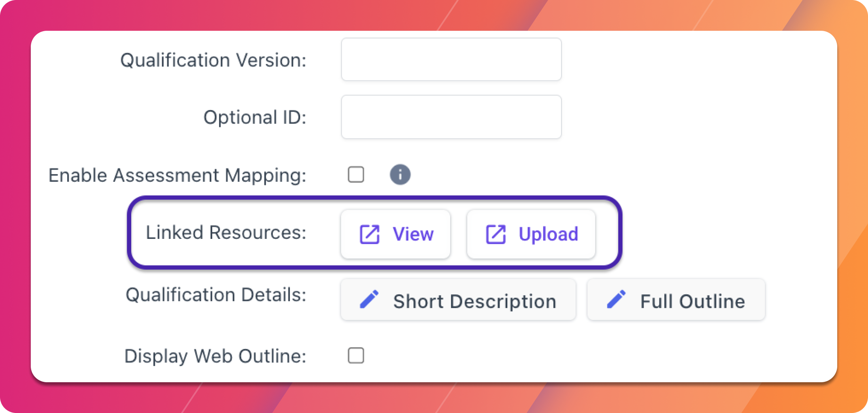
Task: Enable the Assessment Mapping checkbox
Action: 356,175
